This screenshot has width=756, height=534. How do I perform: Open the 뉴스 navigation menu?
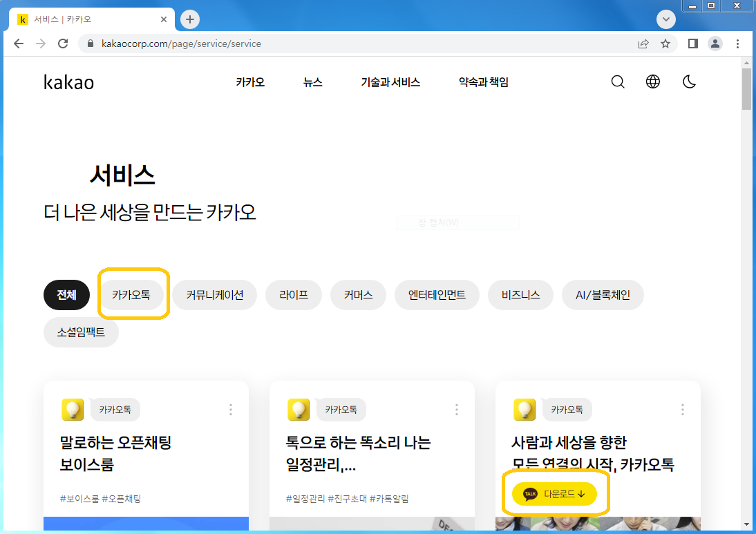(x=312, y=82)
